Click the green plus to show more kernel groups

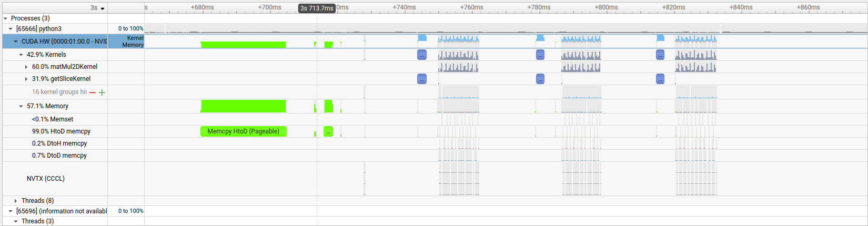102,93
